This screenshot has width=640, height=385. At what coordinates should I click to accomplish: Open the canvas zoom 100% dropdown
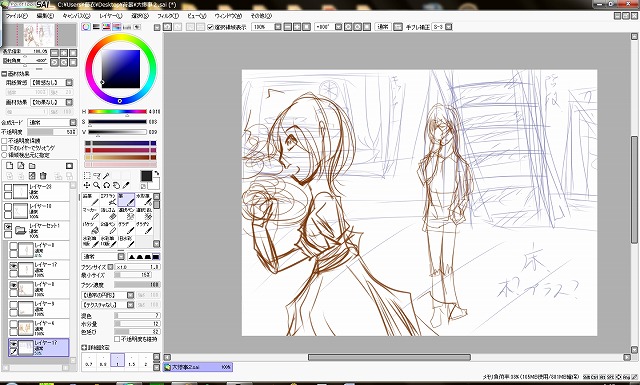(278, 27)
